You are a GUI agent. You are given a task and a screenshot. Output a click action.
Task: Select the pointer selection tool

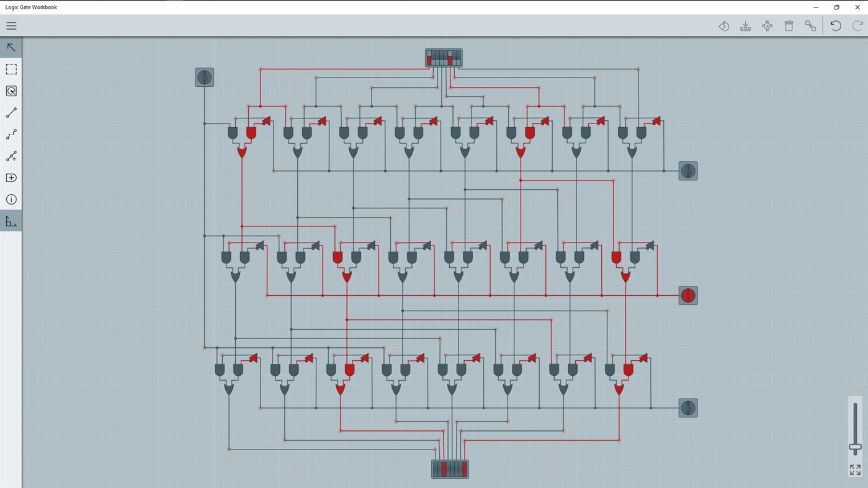[11, 47]
